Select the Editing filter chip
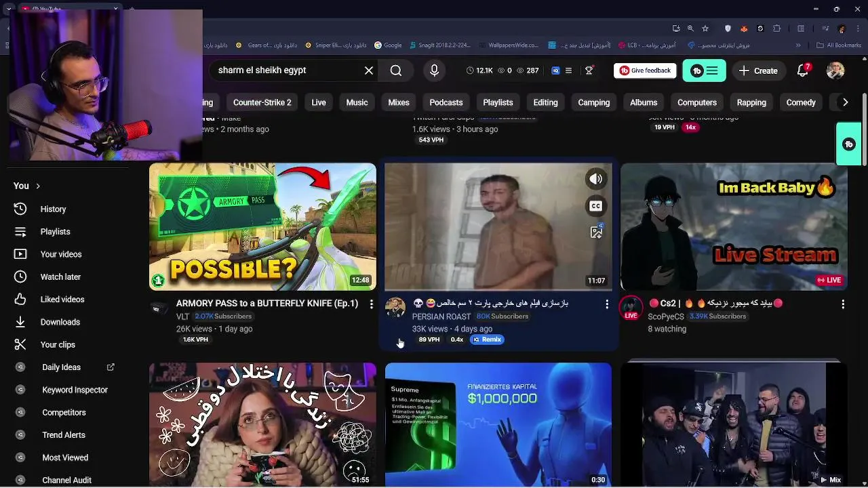The height and width of the screenshot is (488, 868). [545, 102]
